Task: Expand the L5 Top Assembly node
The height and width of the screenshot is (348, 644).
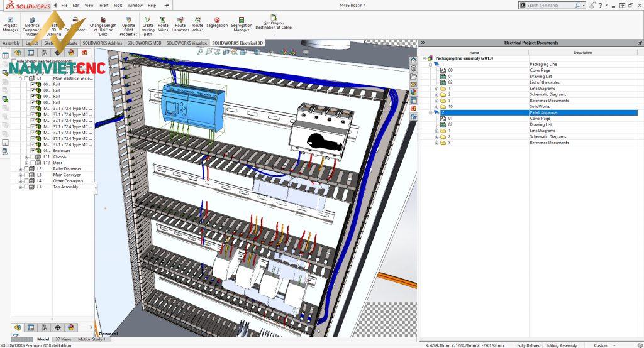Action: pyautogui.click(x=20, y=187)
